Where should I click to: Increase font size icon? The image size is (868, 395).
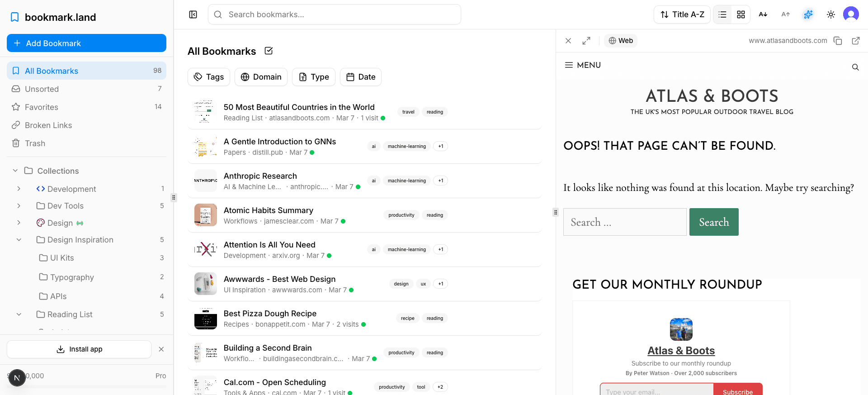[786, 14]
